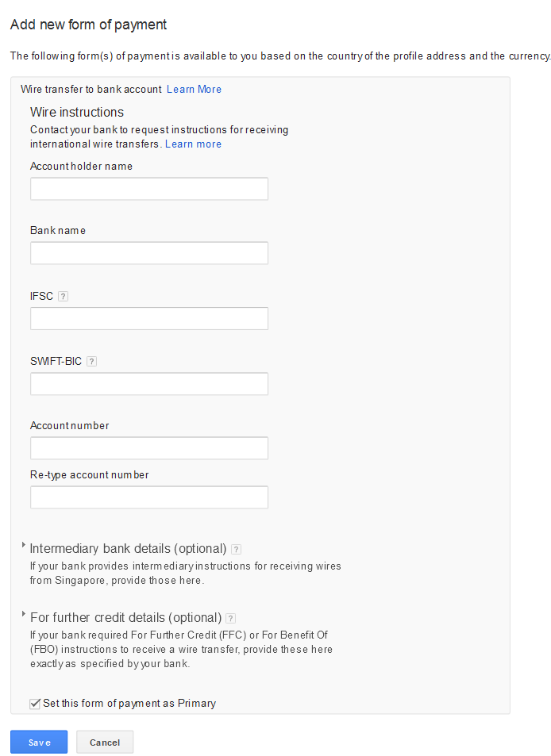Screen dimensions: 551x756
Task: Focus the Bank name input field
Action: pos(149,253)
